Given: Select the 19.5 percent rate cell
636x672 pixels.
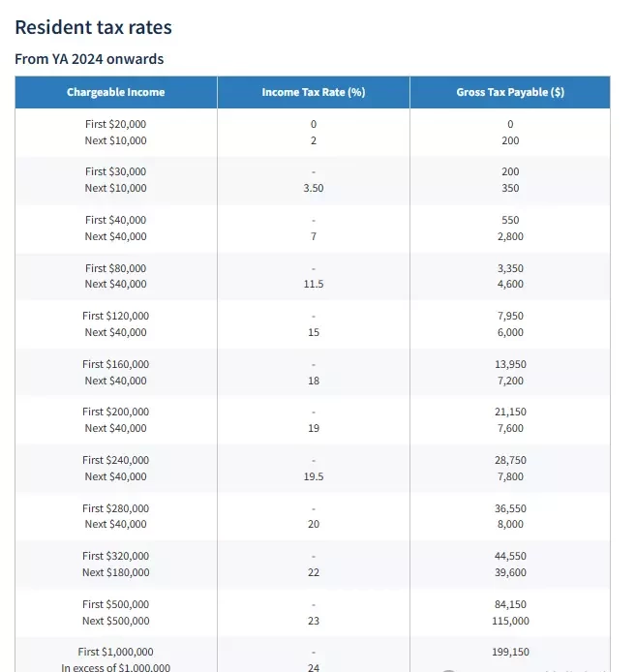Looking at the screenshot, I should coord(314,476).
